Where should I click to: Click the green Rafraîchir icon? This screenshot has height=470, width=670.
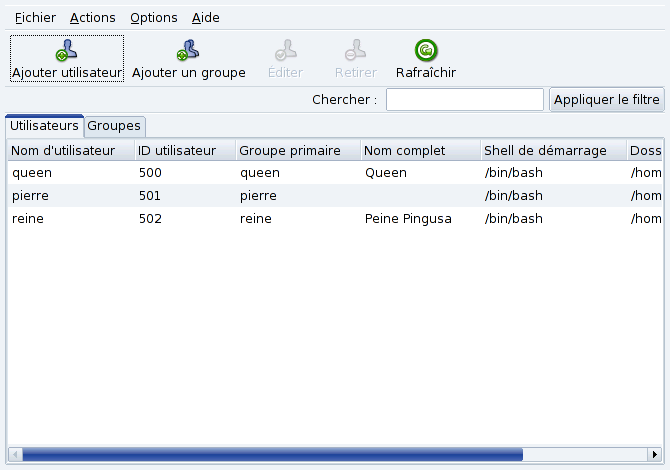point(426,50)
